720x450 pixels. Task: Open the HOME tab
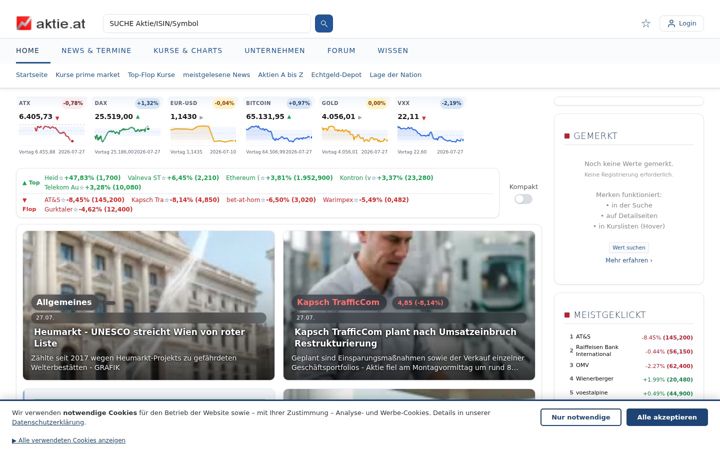pyautogui.click(x=28, y=51)
